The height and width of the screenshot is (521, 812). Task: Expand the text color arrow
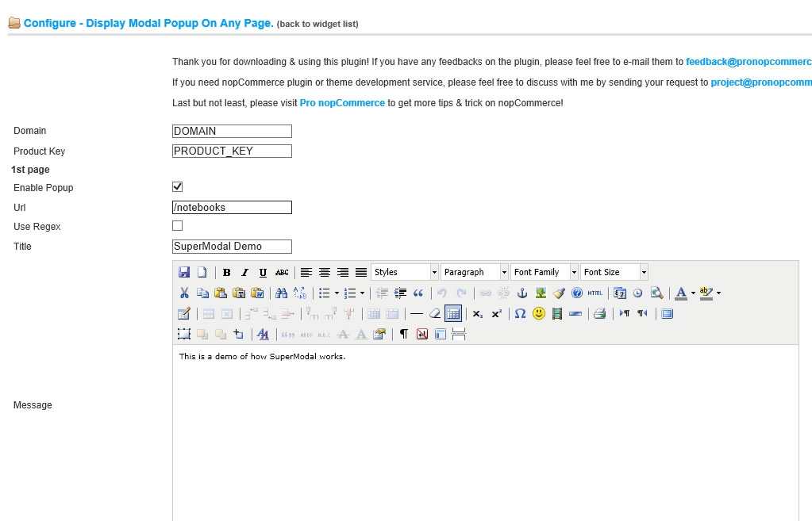[693, 293]
